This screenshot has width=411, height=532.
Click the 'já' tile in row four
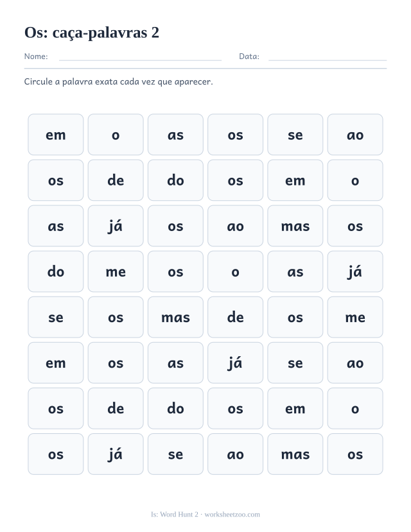[x=355, y=271]
